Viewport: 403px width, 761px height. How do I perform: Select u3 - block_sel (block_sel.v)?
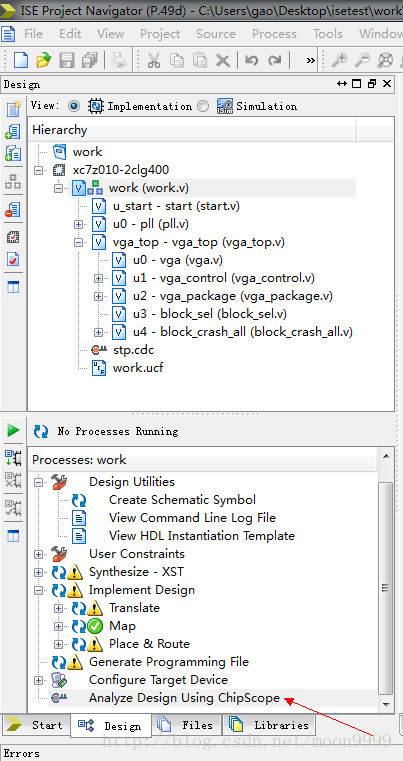[x=210, y=314]
